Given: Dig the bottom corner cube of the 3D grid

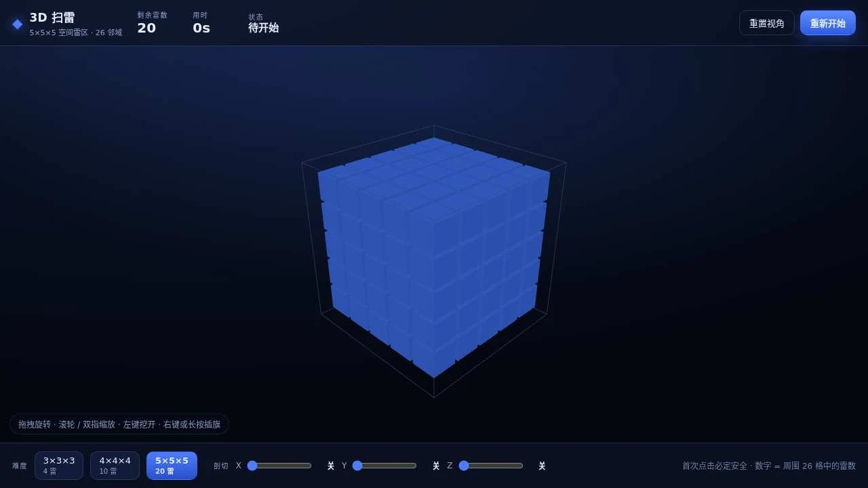Looking at the screenshot, I should 434,359.
